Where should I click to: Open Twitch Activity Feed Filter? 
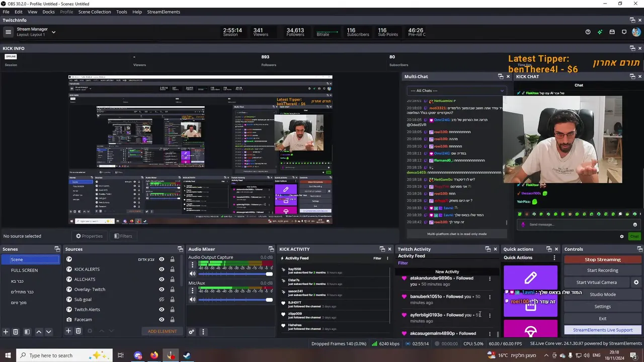[x=403, y=263]
